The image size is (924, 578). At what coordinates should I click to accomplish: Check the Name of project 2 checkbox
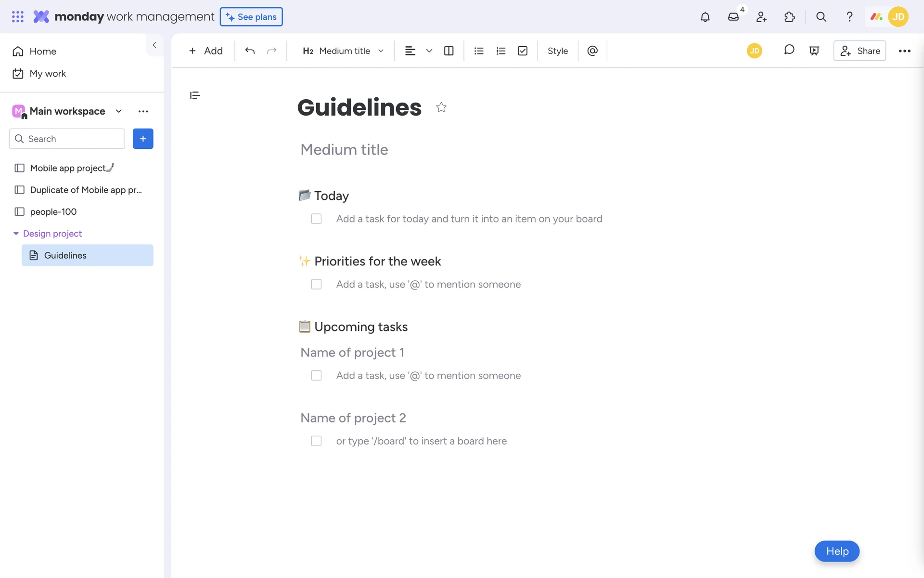tap(316, 441)
